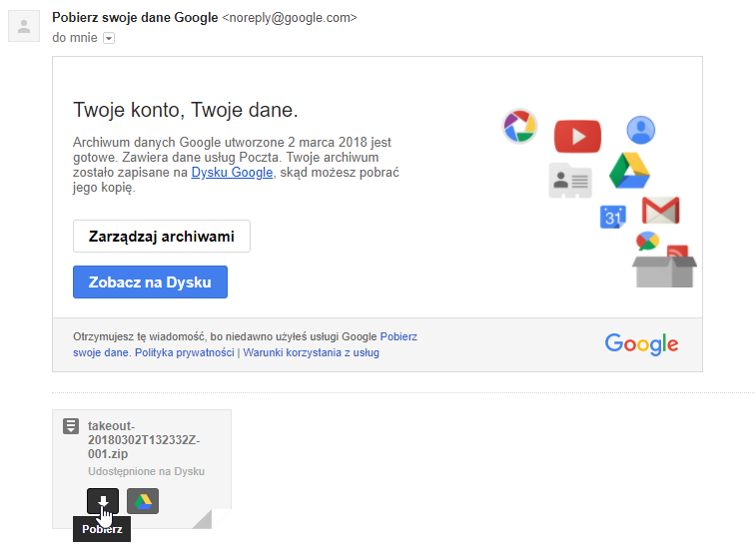Click sender name 'Pobierz swoje dane Google'

point(135,17)
